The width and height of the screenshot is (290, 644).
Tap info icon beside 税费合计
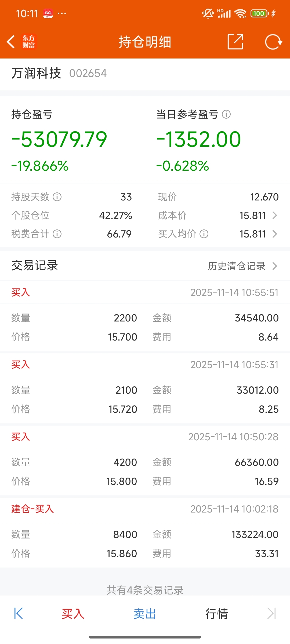coord(57,234)
